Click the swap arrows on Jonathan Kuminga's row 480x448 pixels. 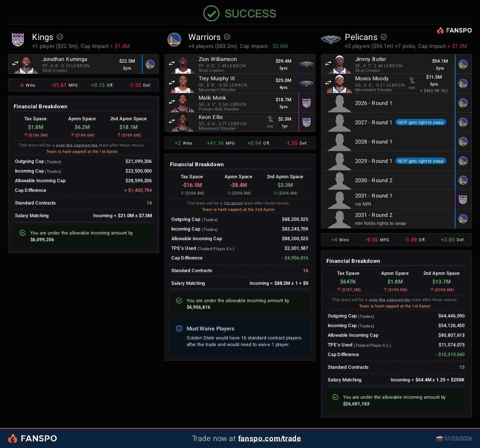[x=15, y=63]
